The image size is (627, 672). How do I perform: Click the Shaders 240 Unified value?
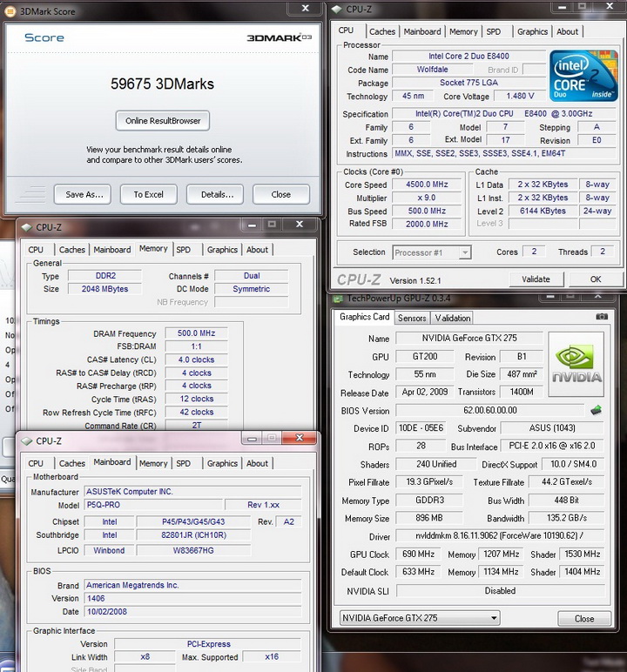pyautogui.click(x=435, y=464)
